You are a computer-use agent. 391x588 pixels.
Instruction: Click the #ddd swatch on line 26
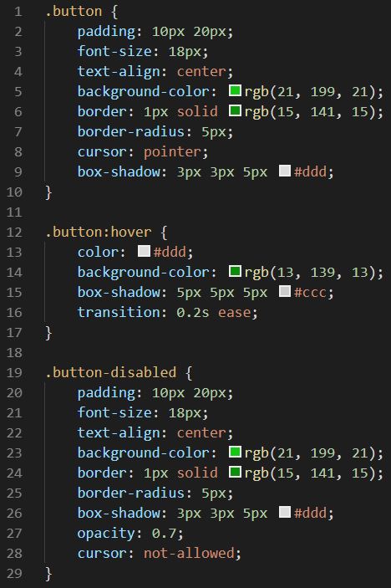click(285, 512)
